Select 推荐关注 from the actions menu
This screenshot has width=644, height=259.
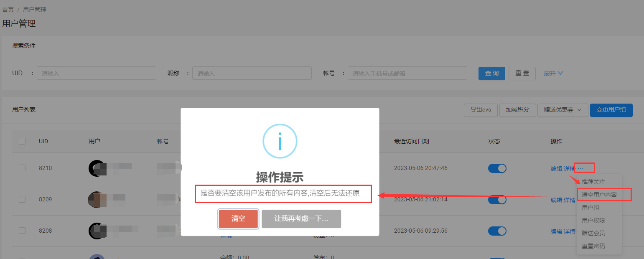(593, 182)
